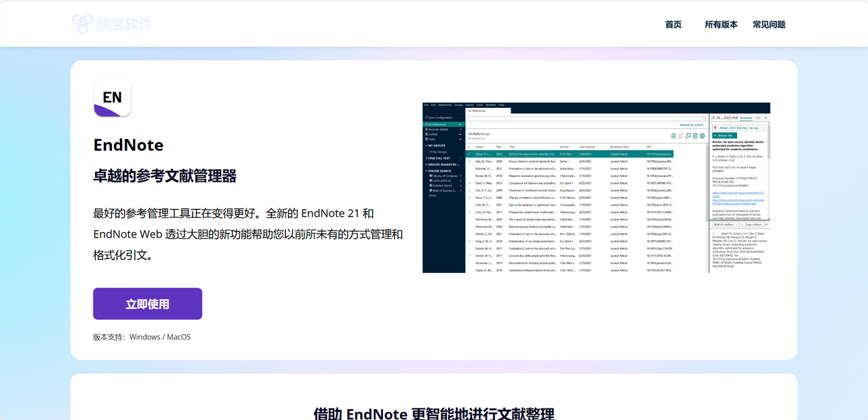Open the EndNote interface screenshot image
The width and height of the screenshot is (868, 420).
click(596, 188)
